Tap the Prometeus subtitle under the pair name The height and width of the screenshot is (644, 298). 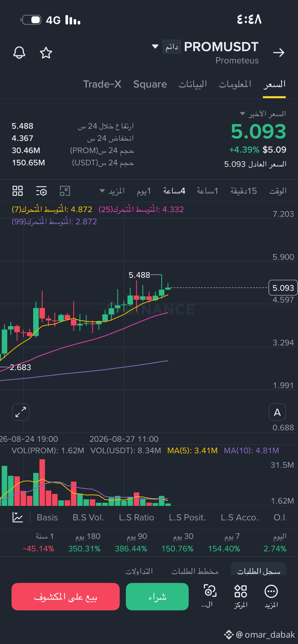237,60
